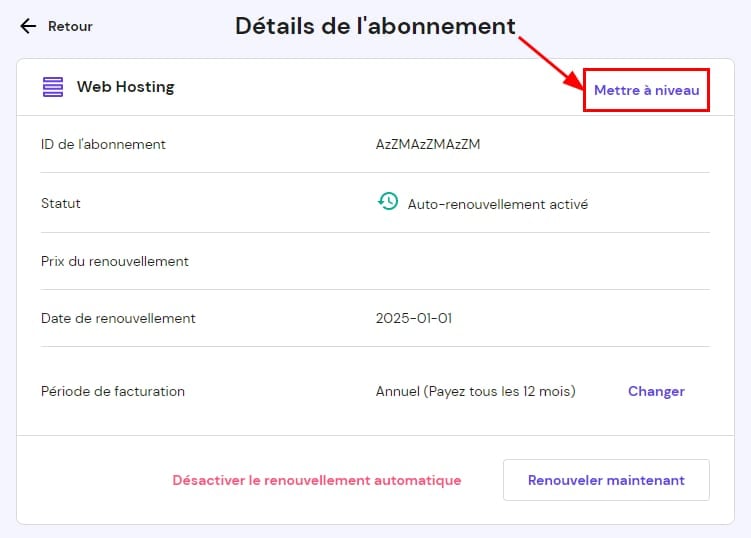
Task: Click the "Date de renouvellement" label
Action: click(x=118, y=318)
